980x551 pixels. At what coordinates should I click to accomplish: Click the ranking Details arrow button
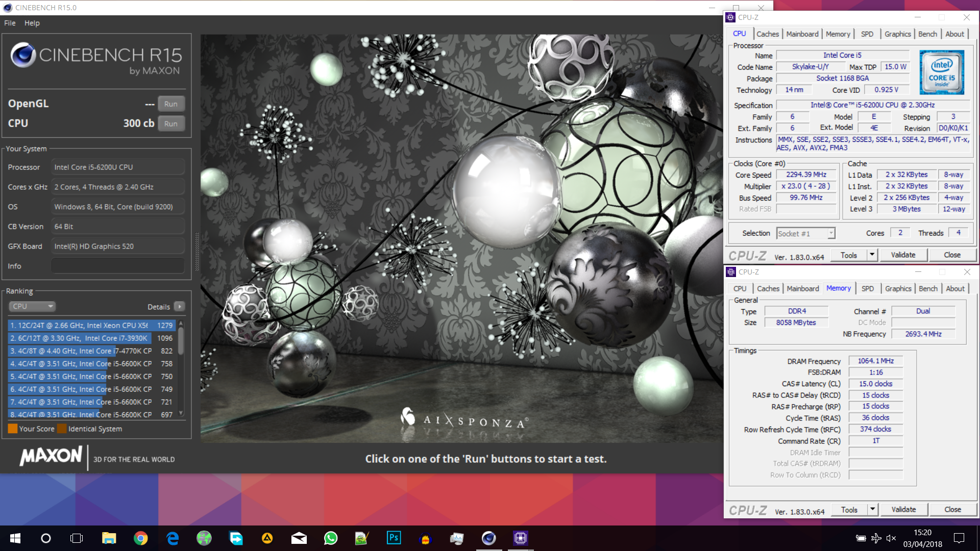point(179,306)
